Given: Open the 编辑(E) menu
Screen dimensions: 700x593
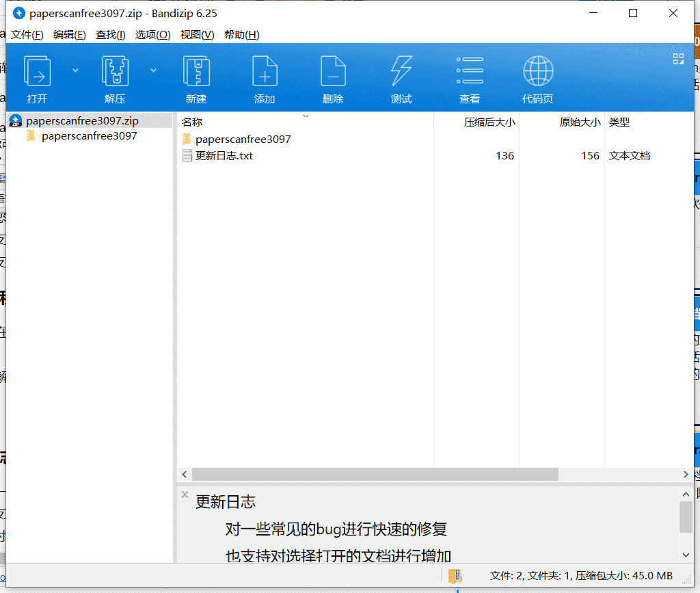Looking at the screenshot, I should coord(69,35).
